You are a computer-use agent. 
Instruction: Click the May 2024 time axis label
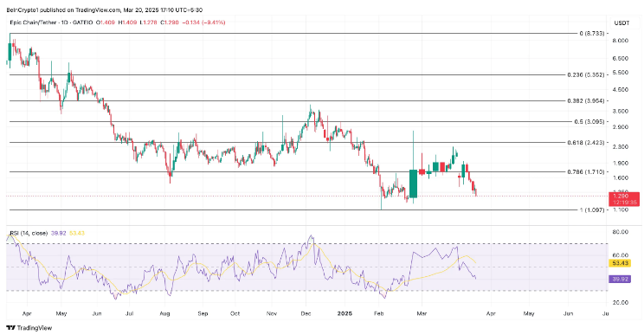[61, 313]
